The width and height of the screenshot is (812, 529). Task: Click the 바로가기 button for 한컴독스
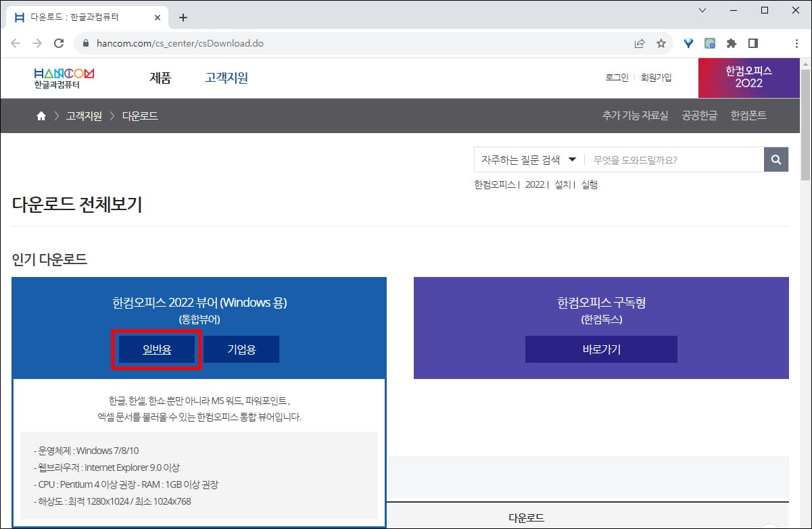pyautogui.click(x=600, y=349)
